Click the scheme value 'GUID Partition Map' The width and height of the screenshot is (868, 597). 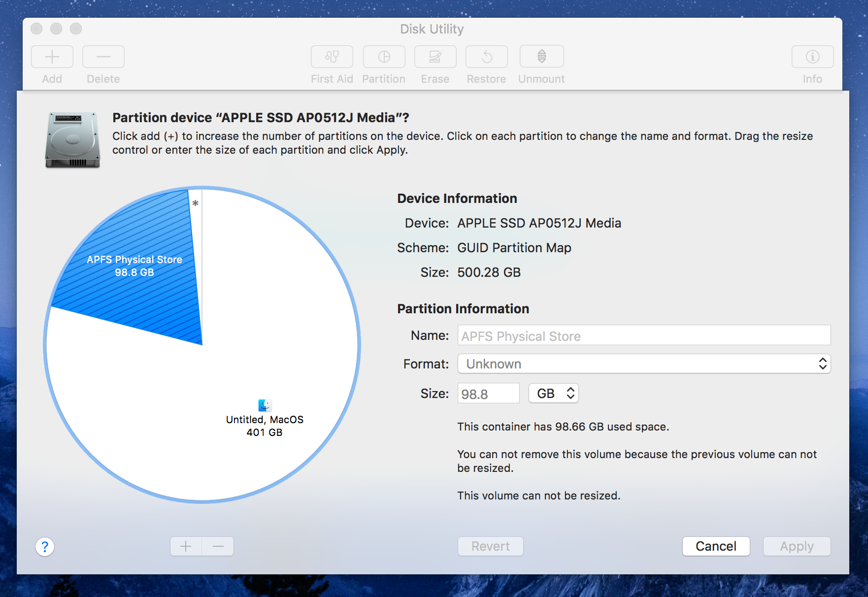[514, 248]
